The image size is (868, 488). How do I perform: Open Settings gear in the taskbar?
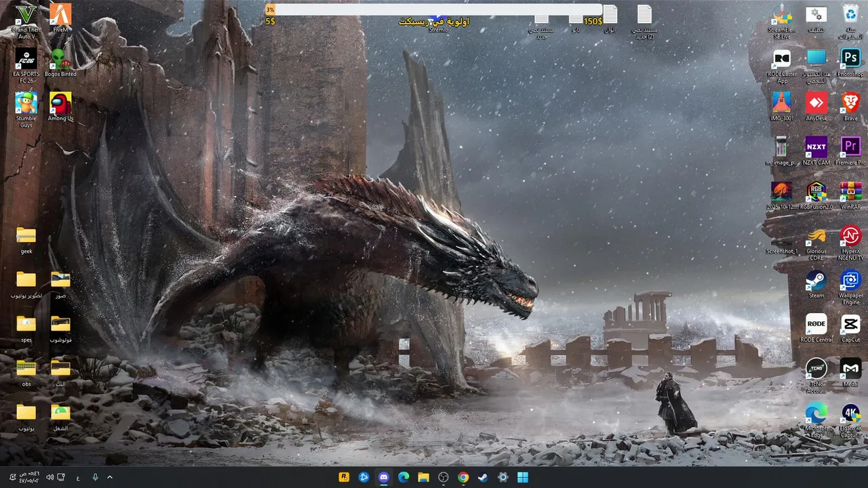[502, 477]
